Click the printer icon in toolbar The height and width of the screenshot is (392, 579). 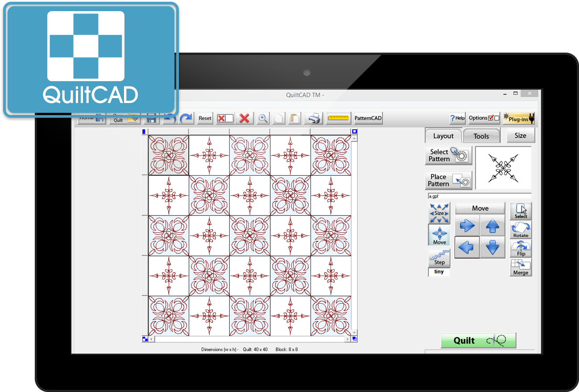point(313,118)
